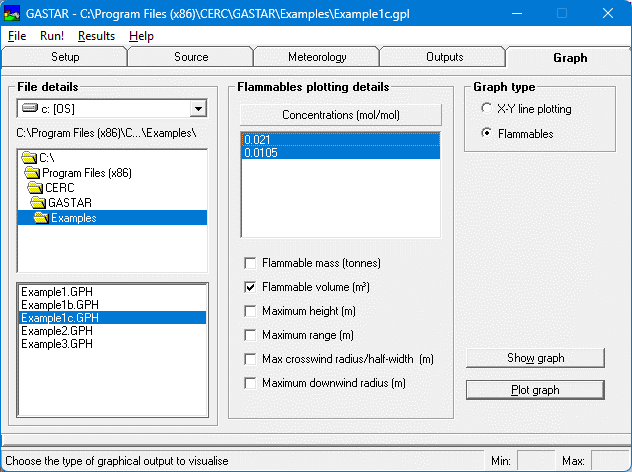This screenshot has width=632, height=472.
Task: Select Example2.GPH in the file list
Action: [57, 330]
